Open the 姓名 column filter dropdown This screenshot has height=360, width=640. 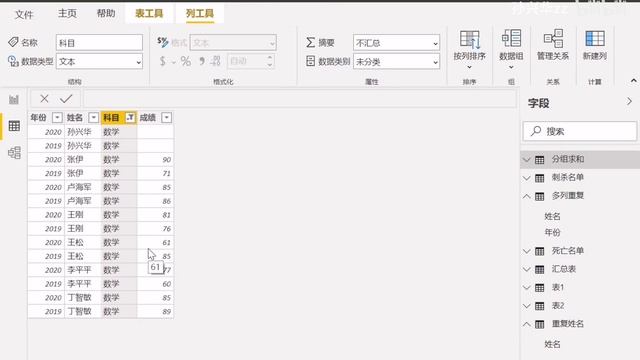tap(93, 118)
